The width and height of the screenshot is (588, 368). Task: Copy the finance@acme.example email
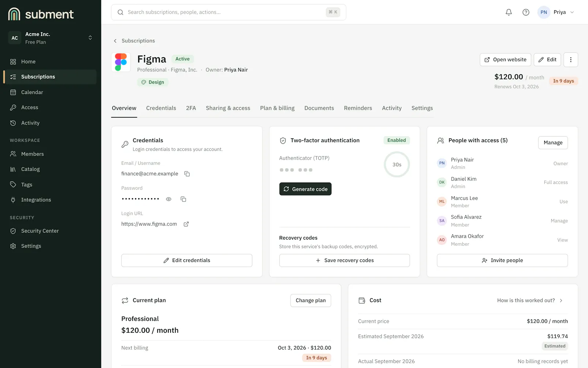click(x=187, y=174)
